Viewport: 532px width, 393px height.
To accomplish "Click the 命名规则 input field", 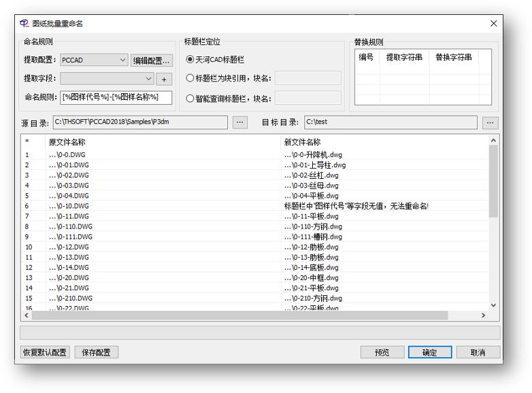I will [116, 97].
